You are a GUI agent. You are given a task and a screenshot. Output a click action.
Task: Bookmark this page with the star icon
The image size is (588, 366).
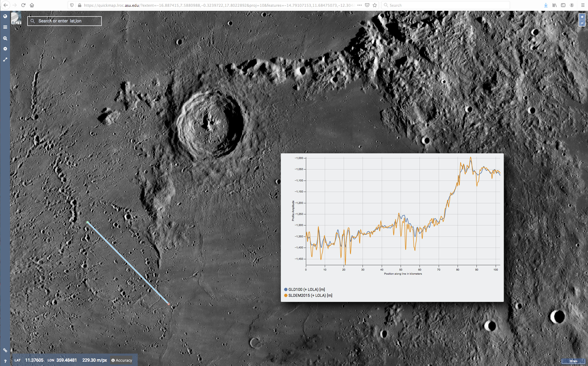[x=375, y=5]
